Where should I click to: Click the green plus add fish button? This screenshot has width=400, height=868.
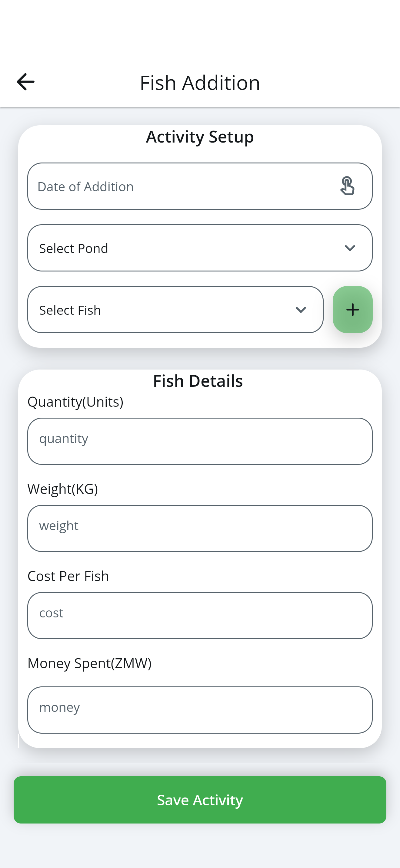(352, 310)
